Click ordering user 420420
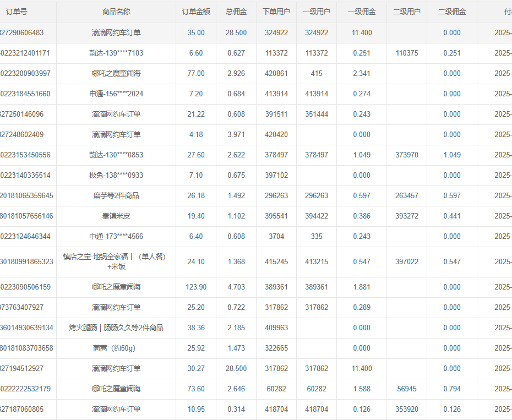Screen dimensions: 512x420 276,134
